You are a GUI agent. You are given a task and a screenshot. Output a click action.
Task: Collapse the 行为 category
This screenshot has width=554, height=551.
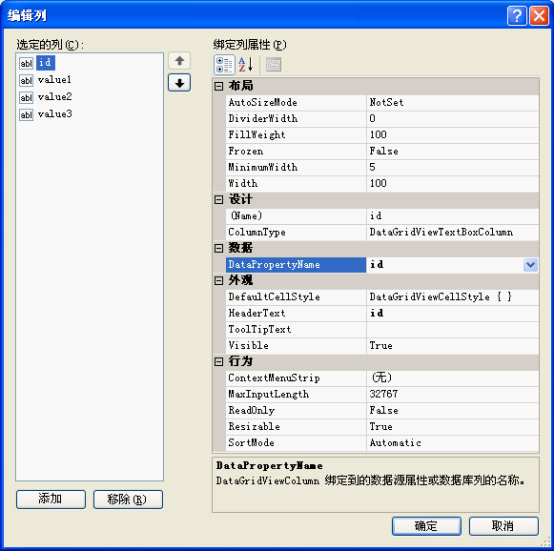click(x=219, y=362)
